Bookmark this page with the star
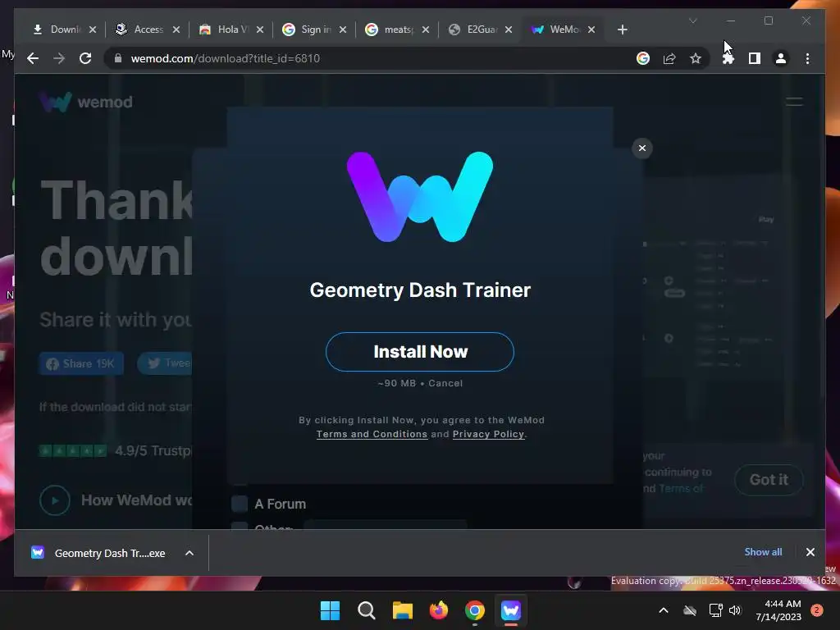840x630 pixels. click(x=696, y=58)
